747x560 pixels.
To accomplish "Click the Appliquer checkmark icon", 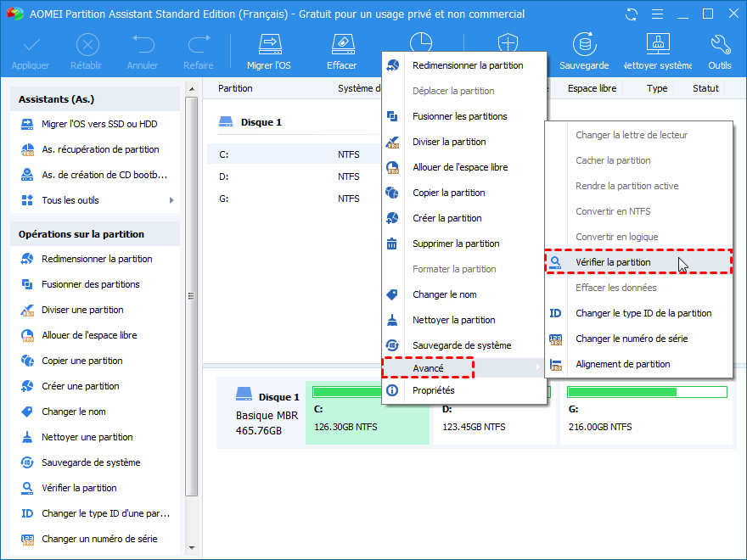I will pos(31,46).
